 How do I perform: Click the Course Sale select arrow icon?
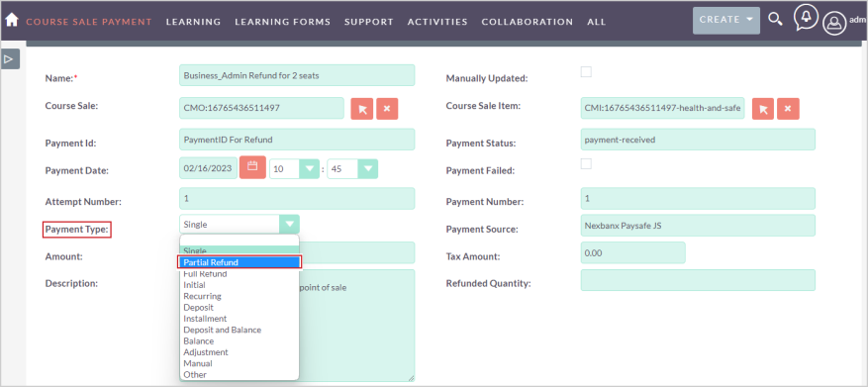(362, 109)
